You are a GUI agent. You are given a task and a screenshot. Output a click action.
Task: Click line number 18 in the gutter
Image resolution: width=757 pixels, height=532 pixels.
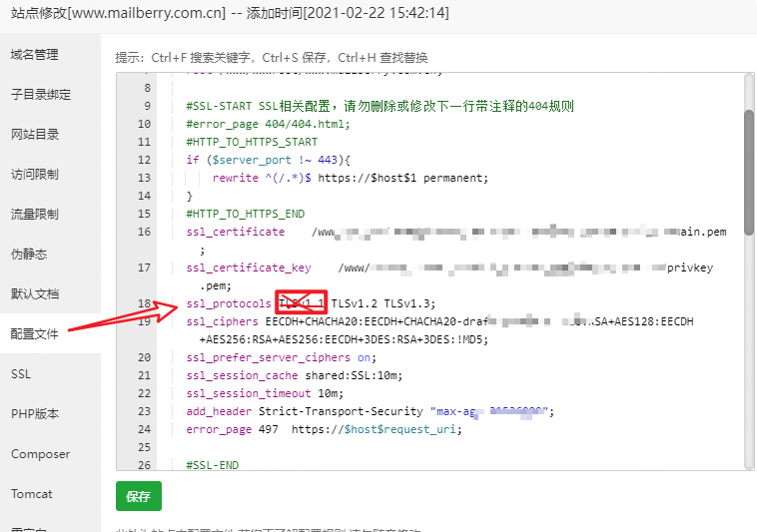tap(144, 303)
